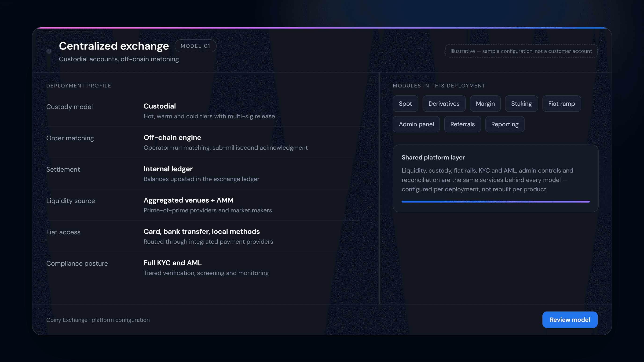Screen dimensions: 644x362
Task: Click the Compliance posture row label
Action: [x=77, y=263]
